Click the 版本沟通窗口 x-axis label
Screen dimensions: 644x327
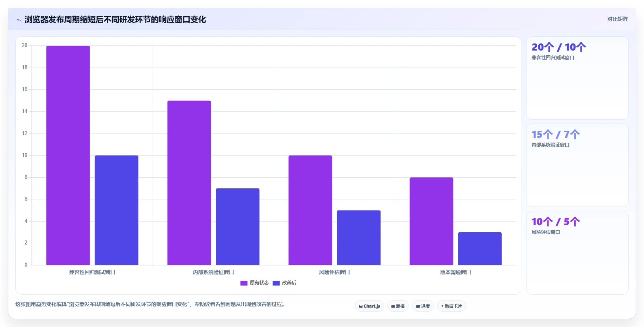455,272
